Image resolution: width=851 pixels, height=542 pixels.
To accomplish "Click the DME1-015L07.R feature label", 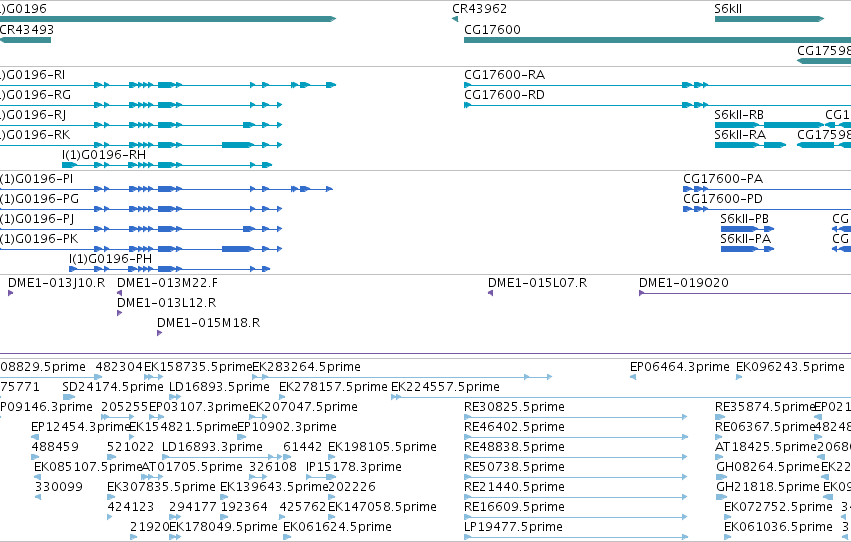I will (x=537, y=283).
